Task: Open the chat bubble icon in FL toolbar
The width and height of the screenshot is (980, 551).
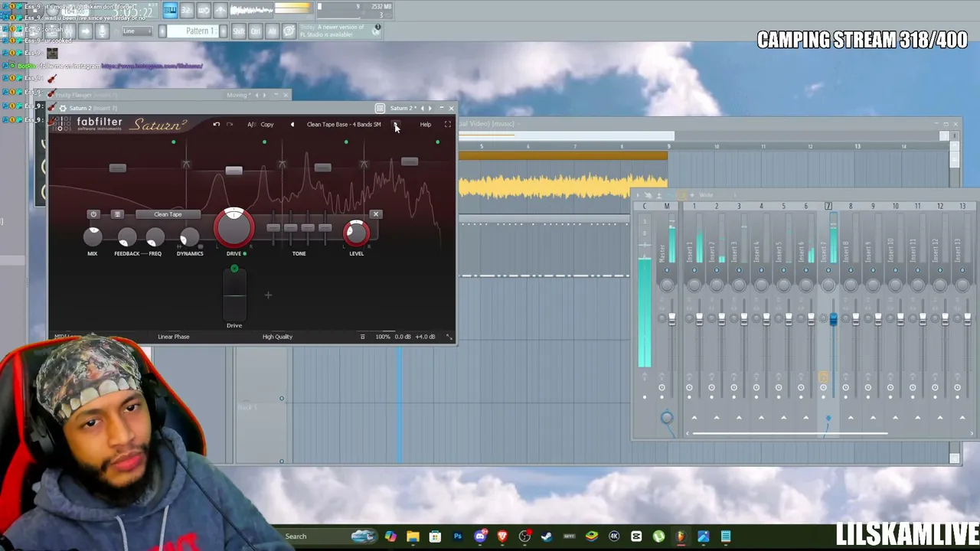Action: 289,31
